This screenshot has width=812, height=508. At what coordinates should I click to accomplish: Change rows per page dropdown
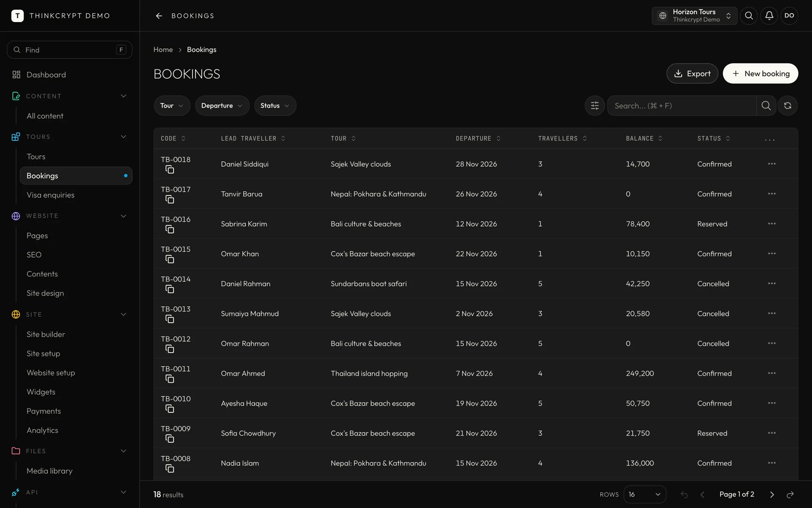(645, 494)
